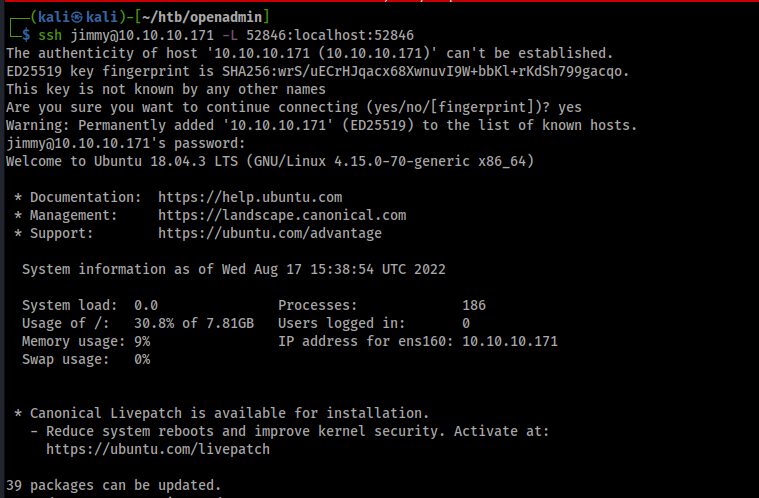Open the landscape.canonical.com management link
Image resolution: width=759 pixels, height=498 pixels.
(282, 215)
